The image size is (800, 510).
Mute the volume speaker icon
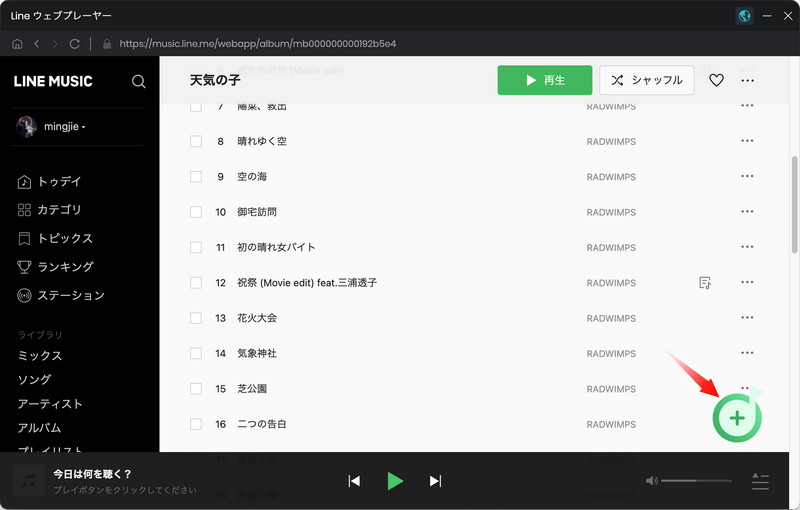tap(652, 481)
